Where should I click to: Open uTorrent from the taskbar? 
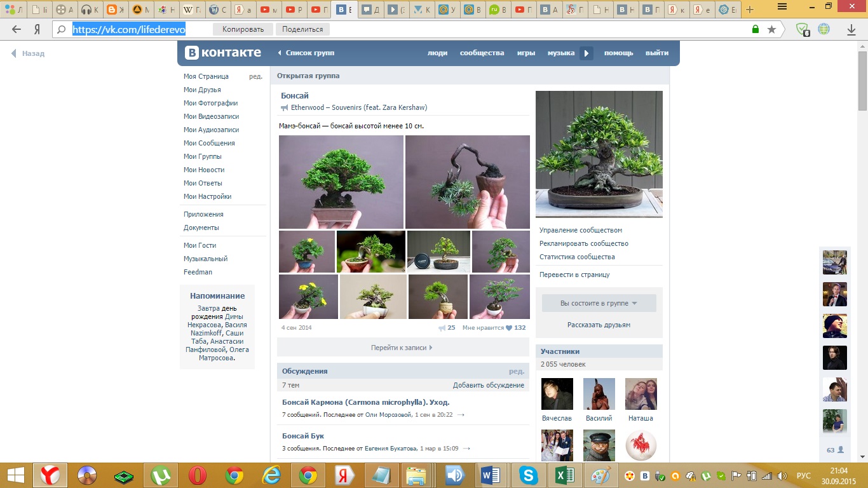161,475
